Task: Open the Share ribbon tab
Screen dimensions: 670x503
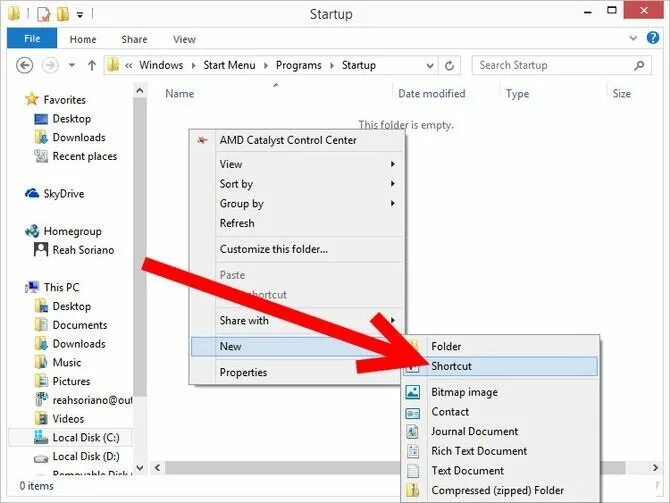Action: coord(134,39)
